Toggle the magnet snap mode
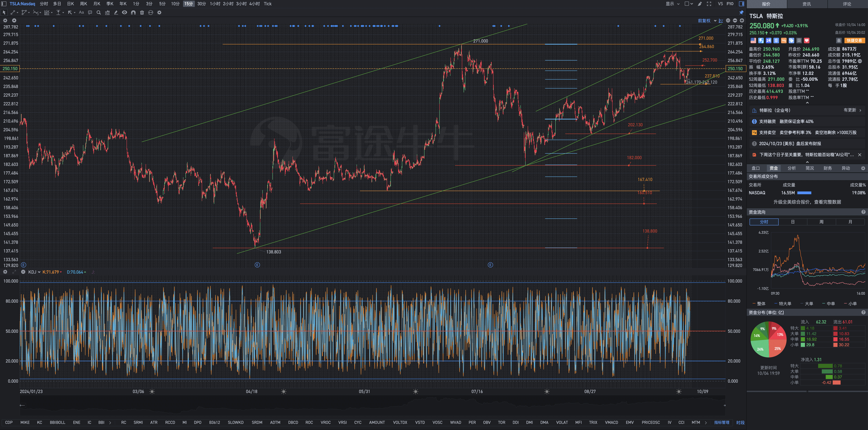 [x=133, y=12]
